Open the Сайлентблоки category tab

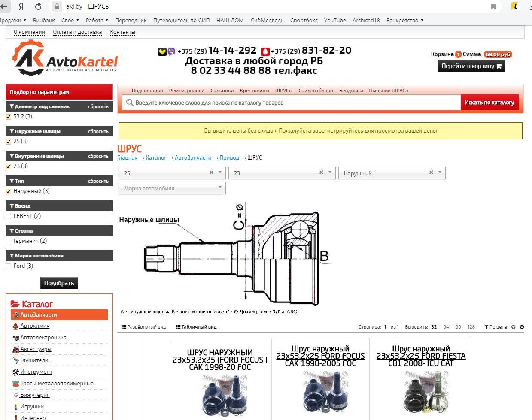(316, 91)
